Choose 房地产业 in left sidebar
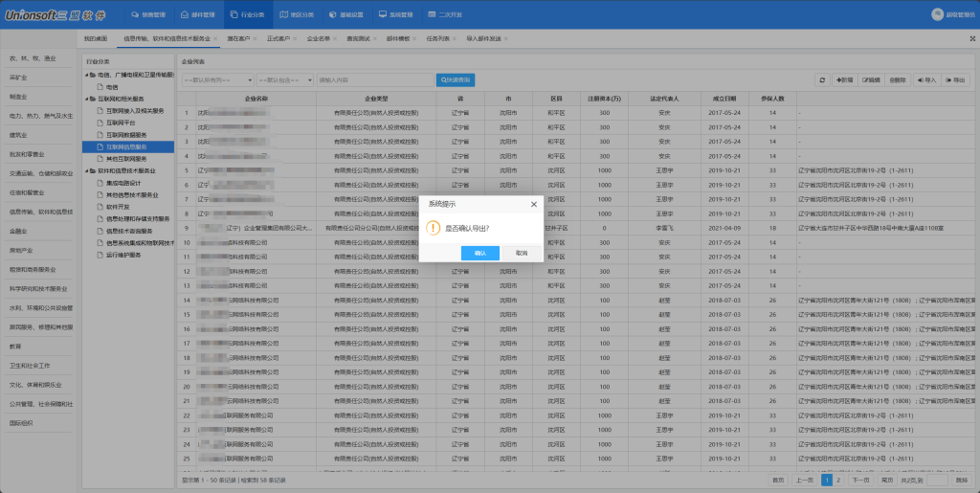Screen dimensions: 980x493 click(21, 251)
